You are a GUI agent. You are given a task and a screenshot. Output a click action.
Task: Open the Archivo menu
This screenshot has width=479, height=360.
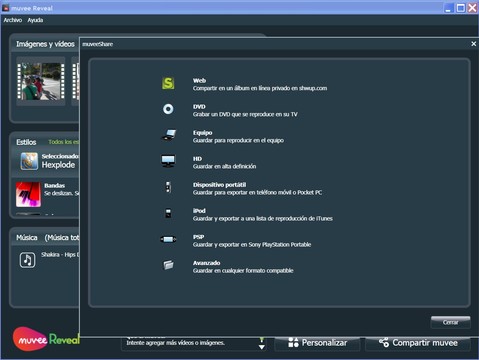pos(13,20)
